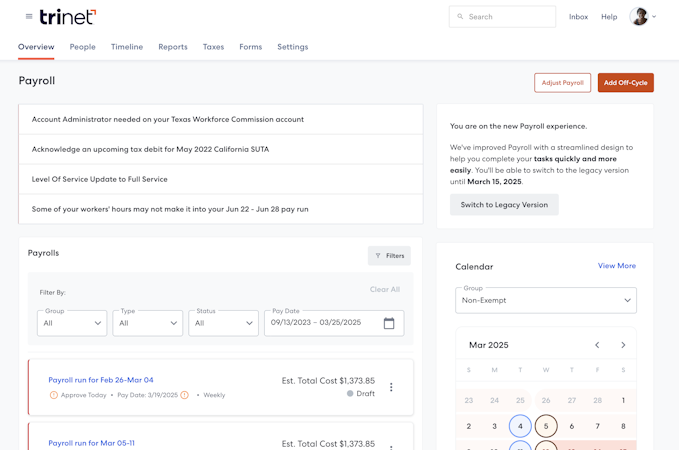Click the TriNet logo
The width and height of the screenshot is (679, 450).
tap(68, 16)
